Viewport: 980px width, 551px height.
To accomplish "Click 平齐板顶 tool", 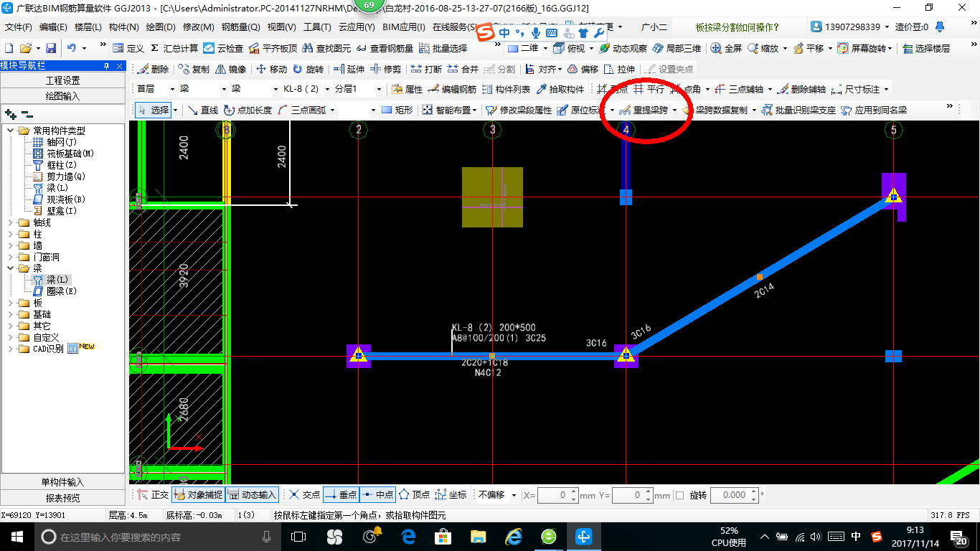I will tap(273, 48).
